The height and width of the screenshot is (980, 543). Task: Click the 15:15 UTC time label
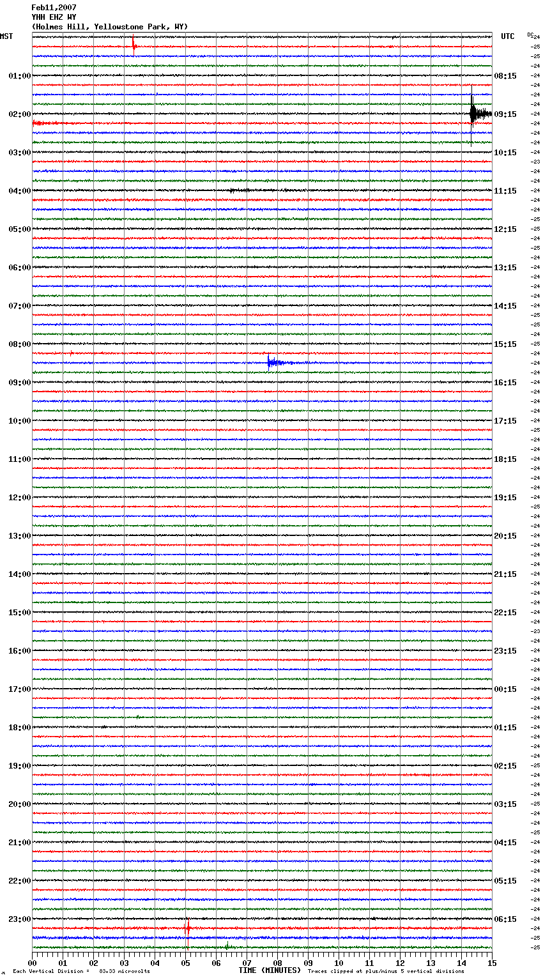(505, 344)
